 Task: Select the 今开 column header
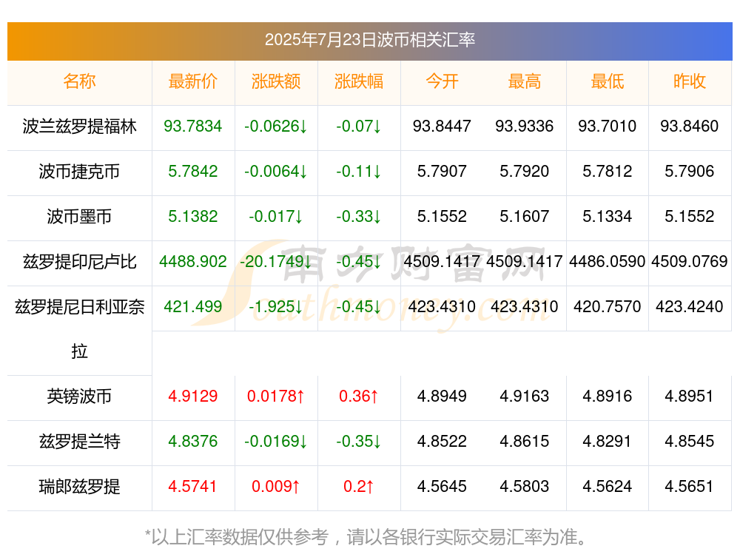coord(442,81)
